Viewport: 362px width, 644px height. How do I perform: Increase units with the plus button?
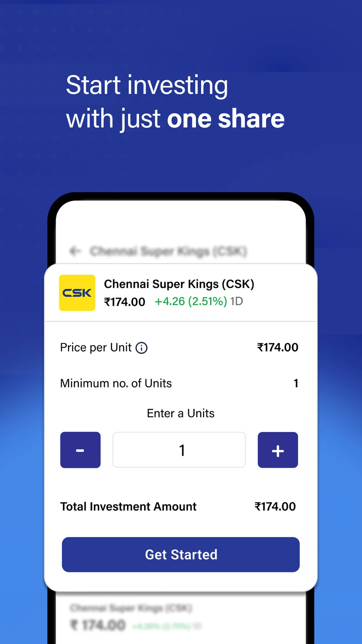(278, 450)
